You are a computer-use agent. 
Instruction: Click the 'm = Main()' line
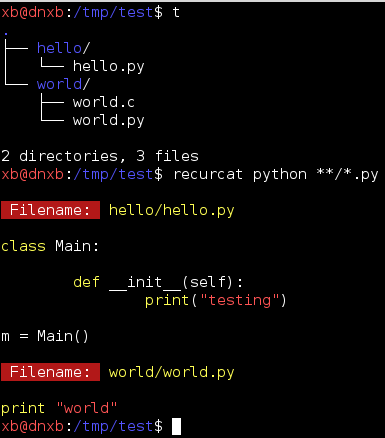[45, 336]
